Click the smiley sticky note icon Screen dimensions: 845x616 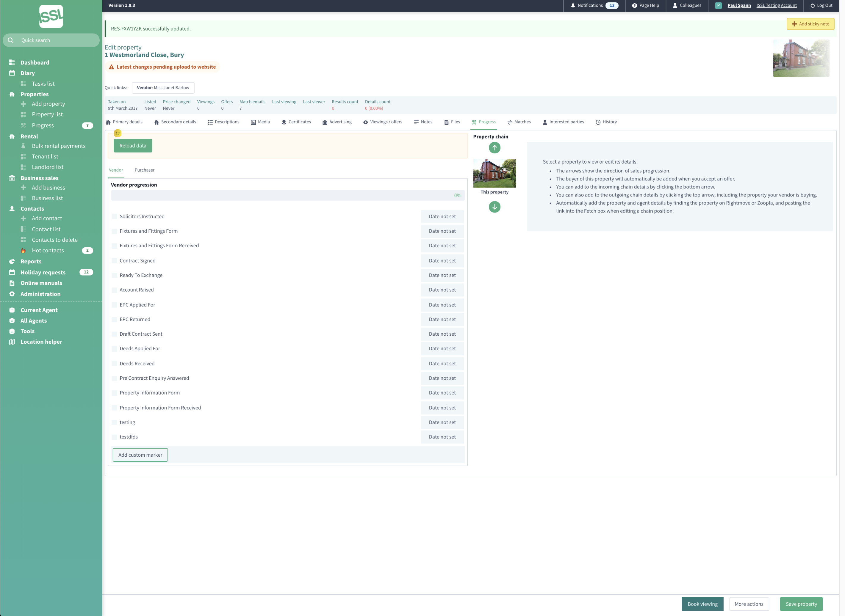pos(118,133)
